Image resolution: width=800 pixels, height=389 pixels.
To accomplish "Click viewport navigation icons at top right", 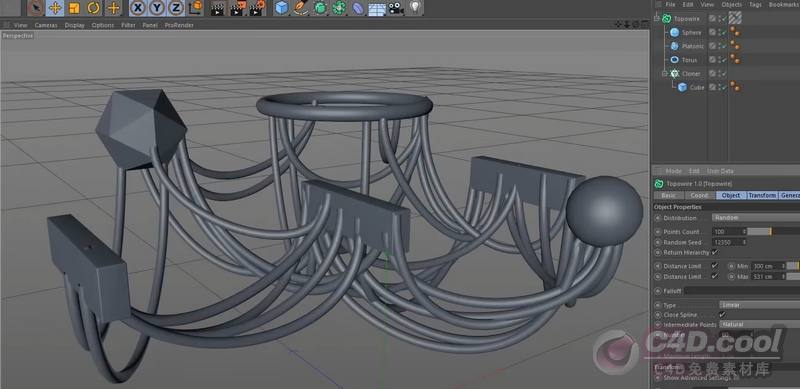I will (x=632, y=24).
